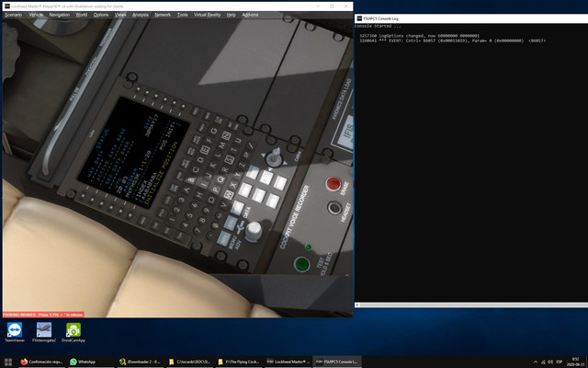Push the boxed S key on the FMS
The image size is (588, 368).
tap(229, 160)
